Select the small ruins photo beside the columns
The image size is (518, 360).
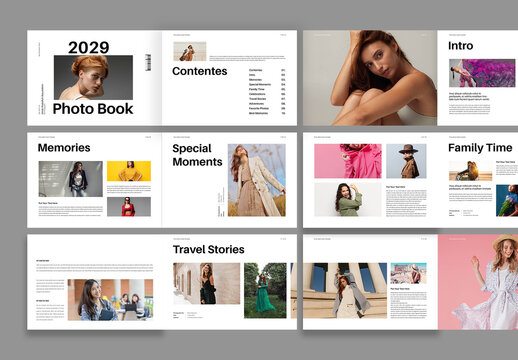coord(408,273)
